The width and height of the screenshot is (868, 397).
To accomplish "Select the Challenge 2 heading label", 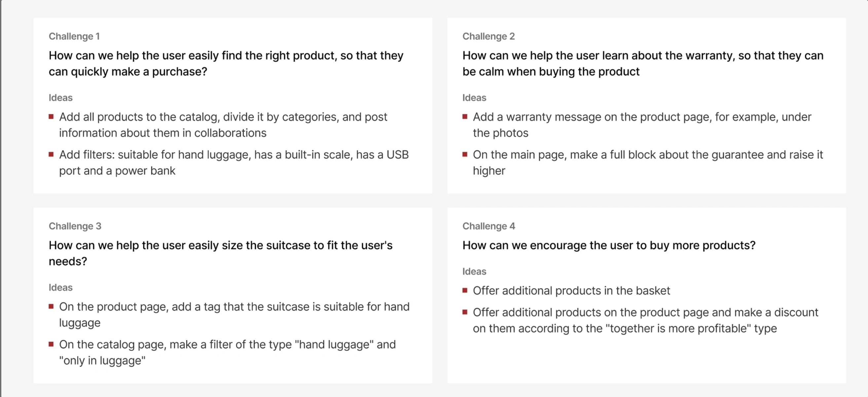I will tap(488, 36).
